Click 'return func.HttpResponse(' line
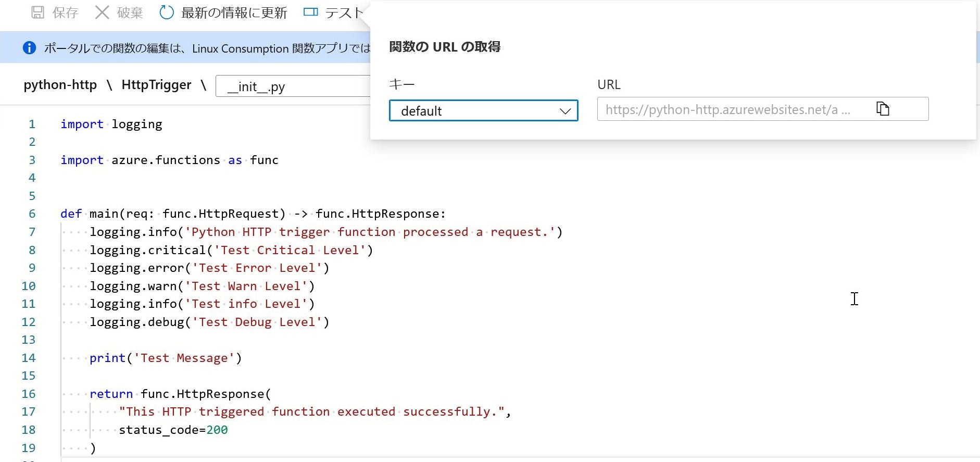 [x=180, y=394]
